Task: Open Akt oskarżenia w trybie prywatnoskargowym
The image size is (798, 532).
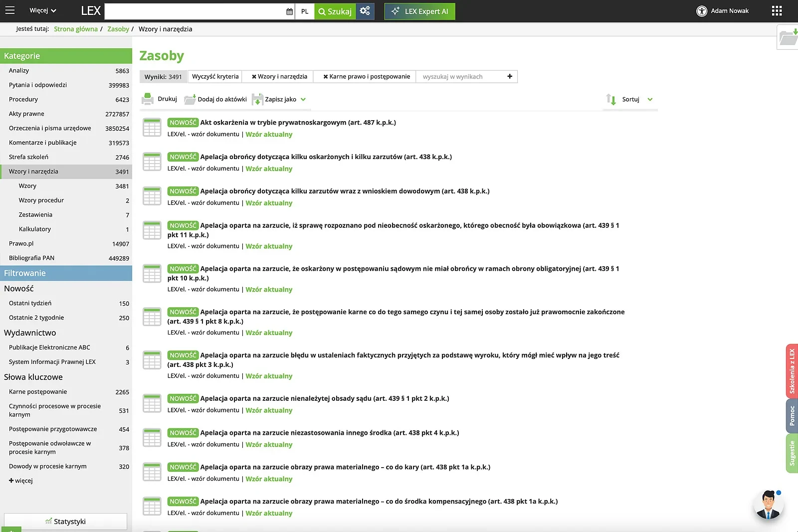Action: (298, 122)
